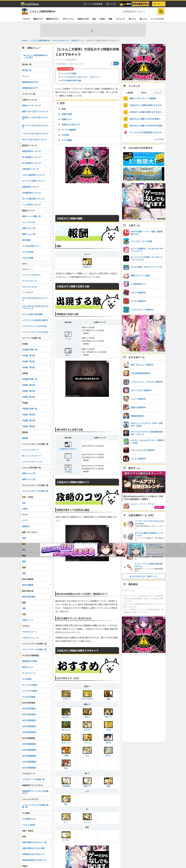
Task: Focus the 攻略情報を探してみよう search field
Action: (139, 11)
